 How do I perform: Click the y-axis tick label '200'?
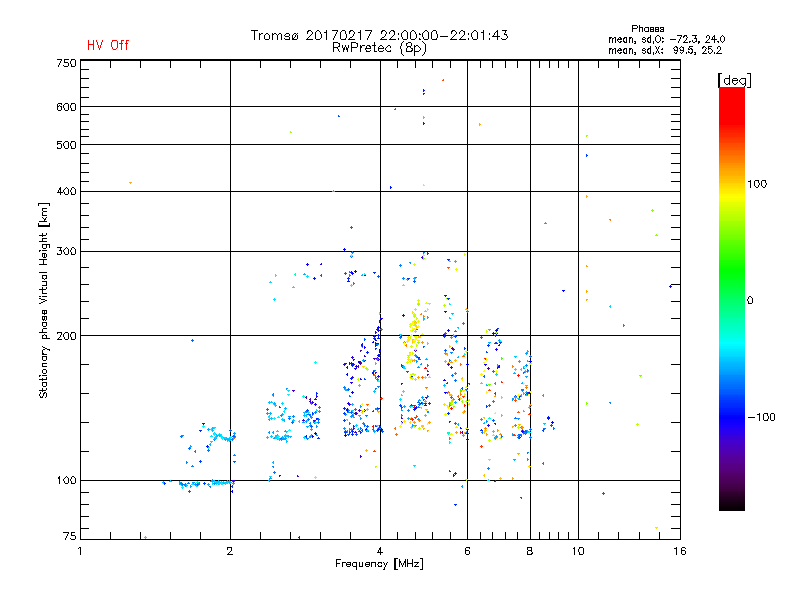click(x=66, y=336)
